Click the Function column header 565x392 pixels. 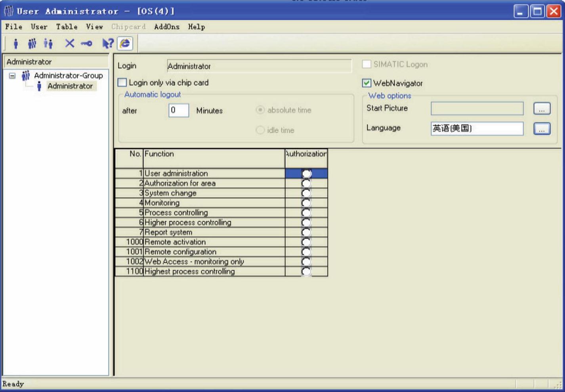214,159
